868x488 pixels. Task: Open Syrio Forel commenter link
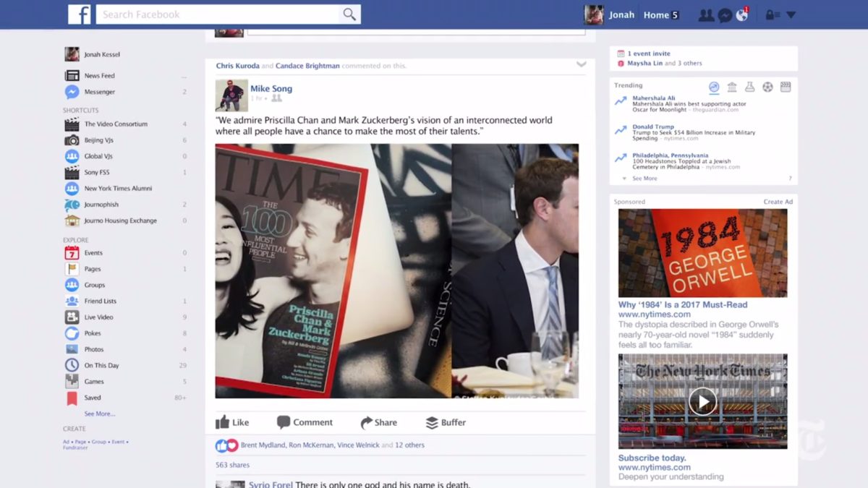coord(271,484)
